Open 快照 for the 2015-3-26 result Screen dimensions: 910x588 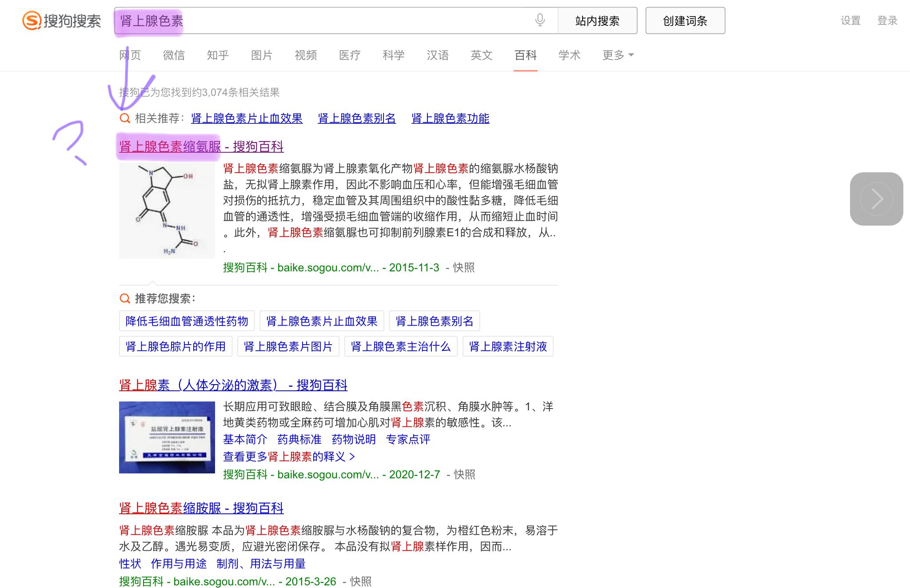360,581
